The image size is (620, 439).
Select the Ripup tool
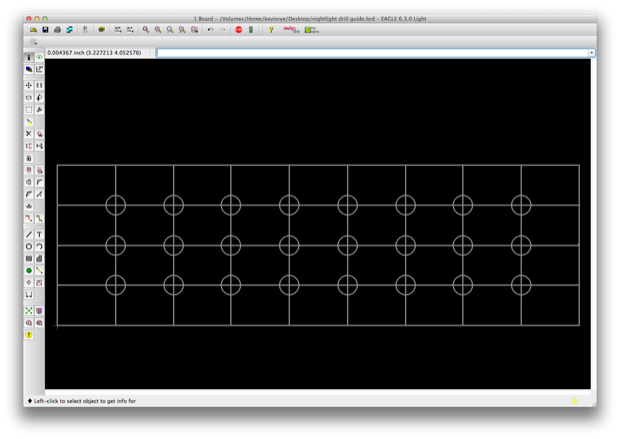tap(39, 218)
